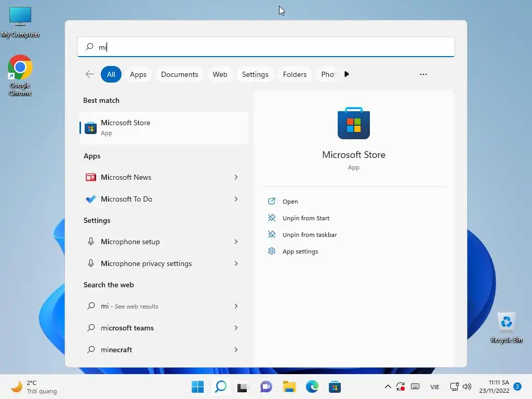Image resolution: width=532 pixels, height=399 pixels.
Task: Switch to the Web filter tab
Action: pos(220,74)
